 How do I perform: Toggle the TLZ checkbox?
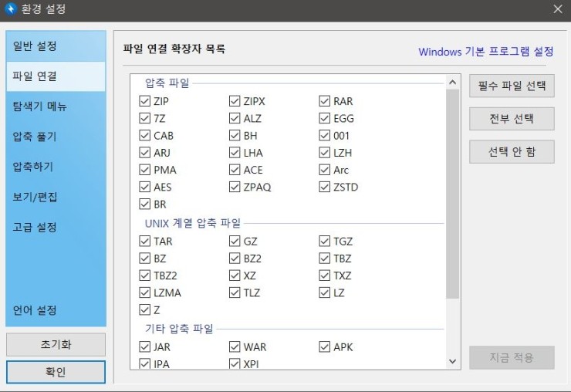click(x=235, y=292)
